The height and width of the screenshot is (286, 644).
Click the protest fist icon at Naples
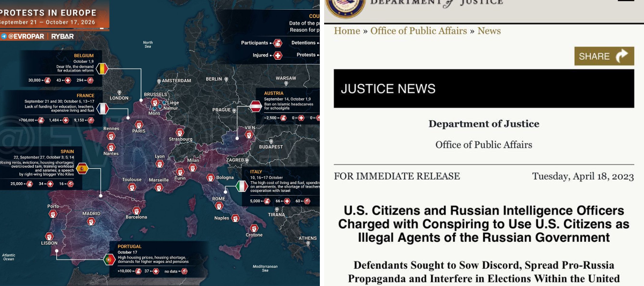235,218
